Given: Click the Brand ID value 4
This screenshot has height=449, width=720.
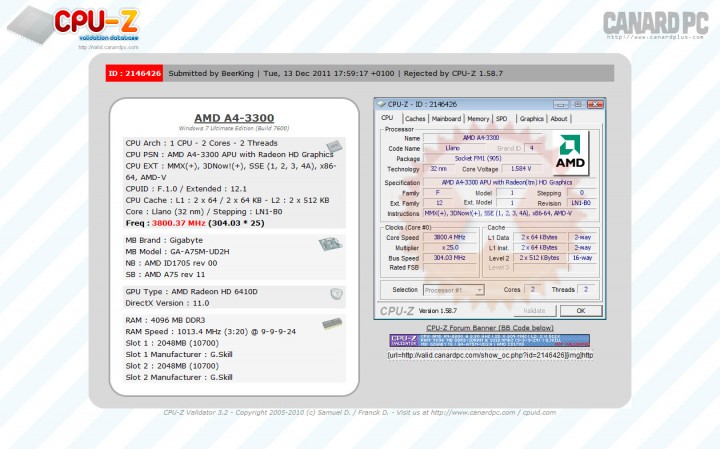Looking at the screenshot, I should point(532,148).
